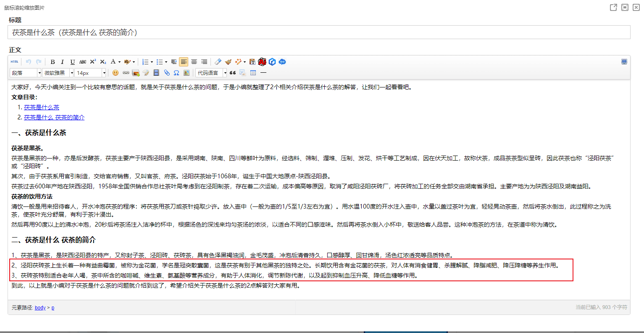Toggle subscript formatting

(103, 62)
